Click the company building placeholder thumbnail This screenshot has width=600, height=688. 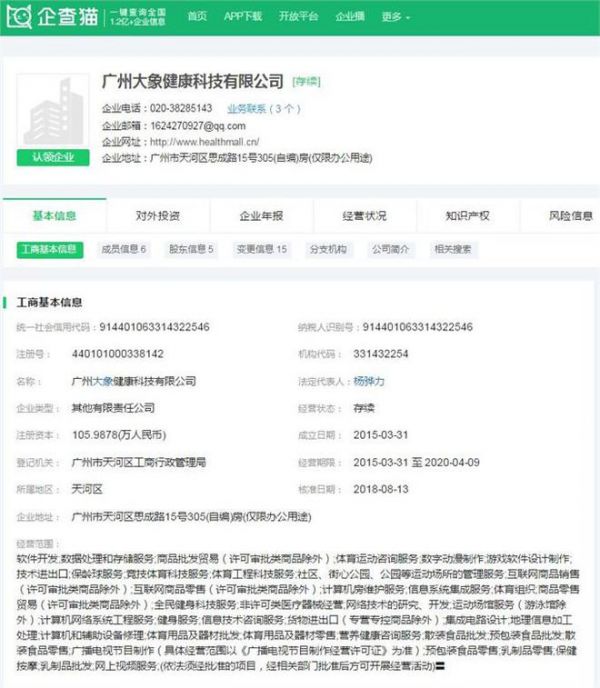pyautogui.click(x=53, y=111)
